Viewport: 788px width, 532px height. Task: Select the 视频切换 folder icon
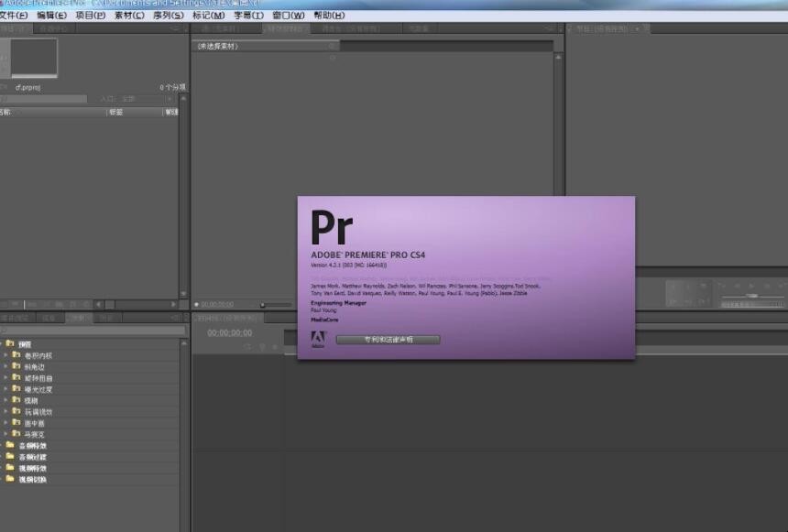(10, 479)
